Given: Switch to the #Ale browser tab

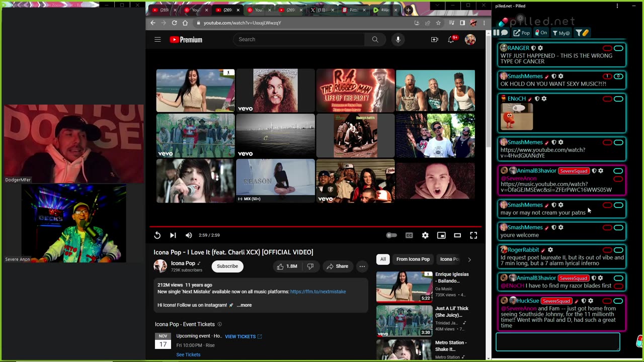Looking at the screenshot, I should 385,10.
